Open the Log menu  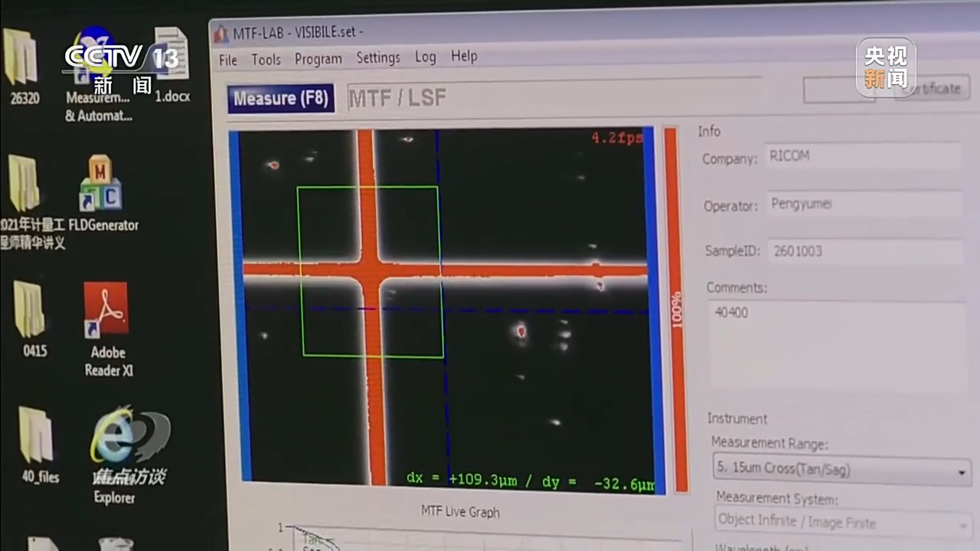[425, 57]
